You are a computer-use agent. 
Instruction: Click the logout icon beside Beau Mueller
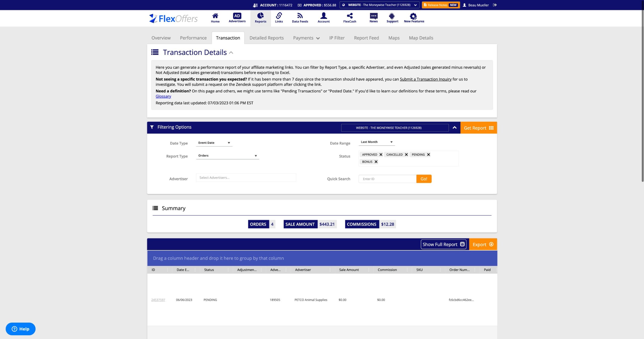coord(495,5)
